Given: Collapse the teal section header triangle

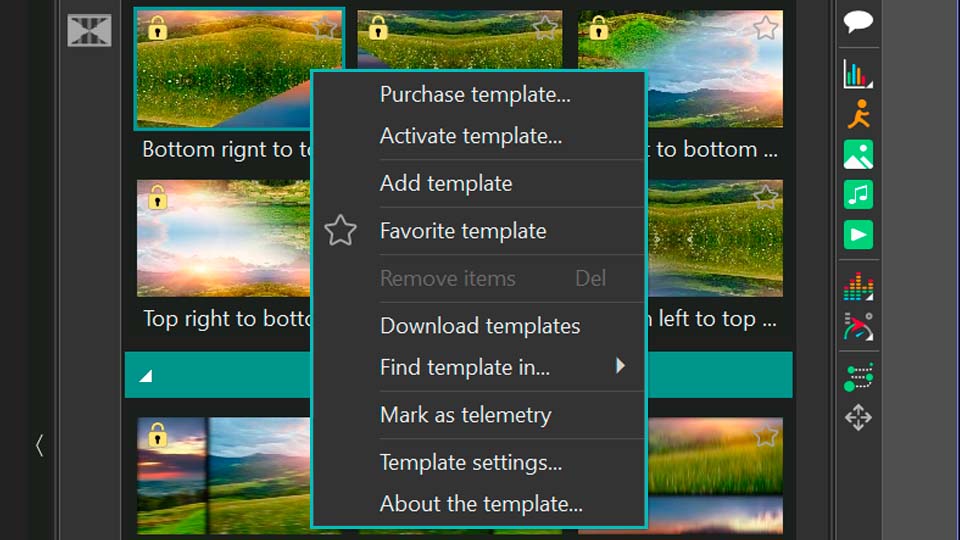Looking at the screenshot, I should (146, 376).
